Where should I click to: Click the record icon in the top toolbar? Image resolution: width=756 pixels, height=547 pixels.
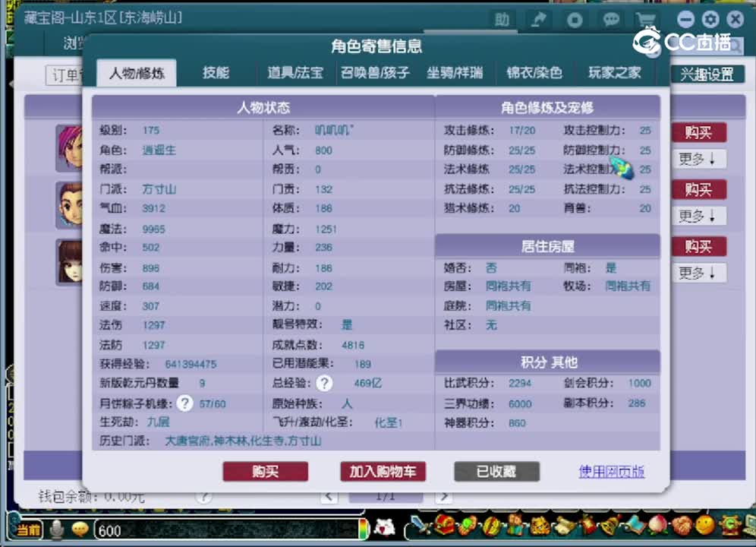(575, 21)
